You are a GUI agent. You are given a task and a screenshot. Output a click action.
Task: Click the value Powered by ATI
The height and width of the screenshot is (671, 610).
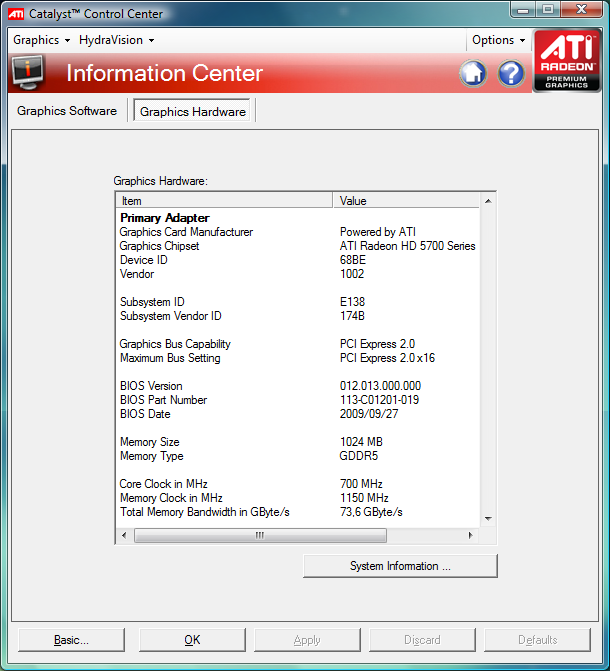378,232
